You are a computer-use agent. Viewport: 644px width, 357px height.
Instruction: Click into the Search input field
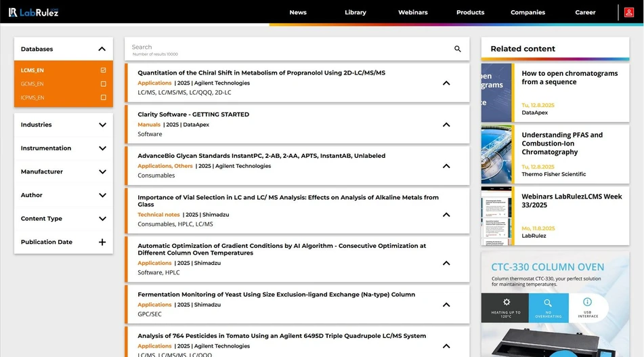coord(284,47)
